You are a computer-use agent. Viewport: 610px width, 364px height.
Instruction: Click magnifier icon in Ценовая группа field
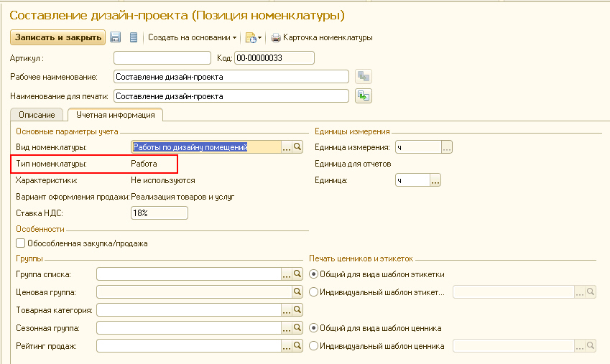tap(297, 292)
